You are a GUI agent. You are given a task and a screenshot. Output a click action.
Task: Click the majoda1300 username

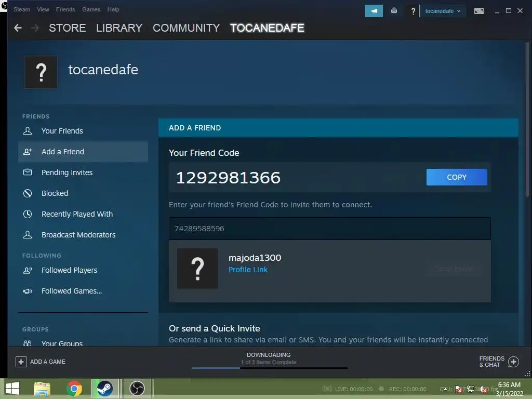(x=255, y=258)
